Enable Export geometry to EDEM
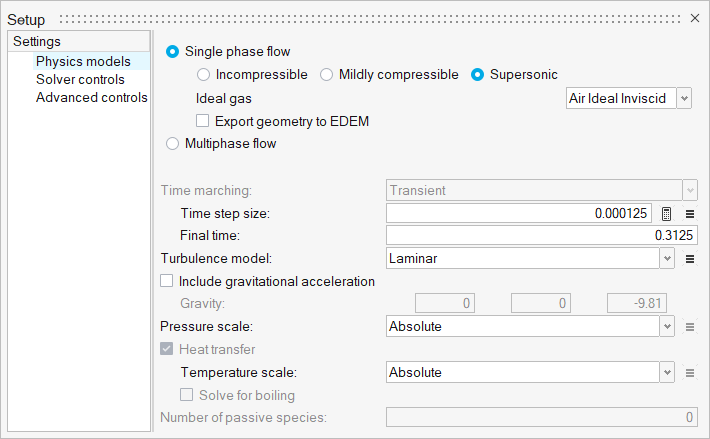The height and width of the screenshot is (439, 710). tap(203, 121)
